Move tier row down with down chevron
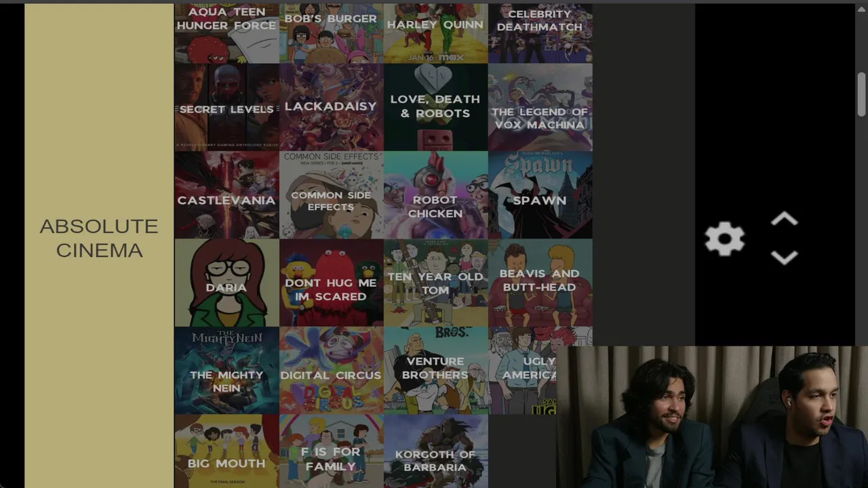This screenshot has height=488, width=868. click(x=784, y=258)
